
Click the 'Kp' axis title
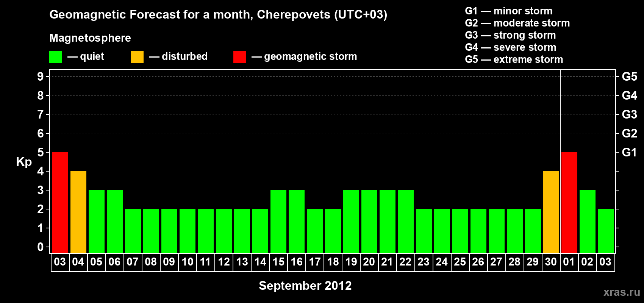point(24,162)
